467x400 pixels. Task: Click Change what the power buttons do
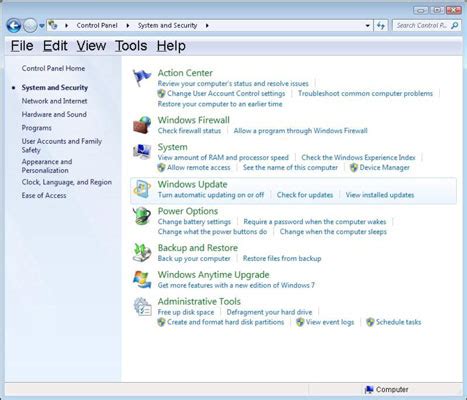tap(212, 232)
